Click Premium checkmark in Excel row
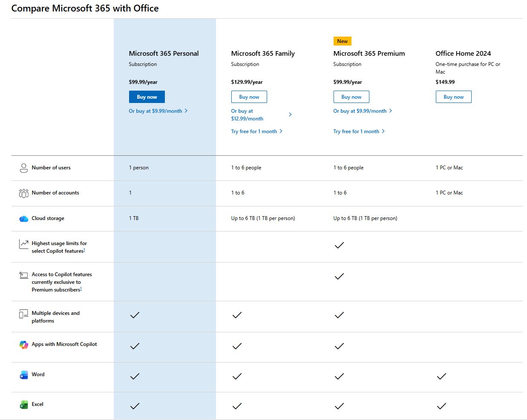 coord(339,406)
